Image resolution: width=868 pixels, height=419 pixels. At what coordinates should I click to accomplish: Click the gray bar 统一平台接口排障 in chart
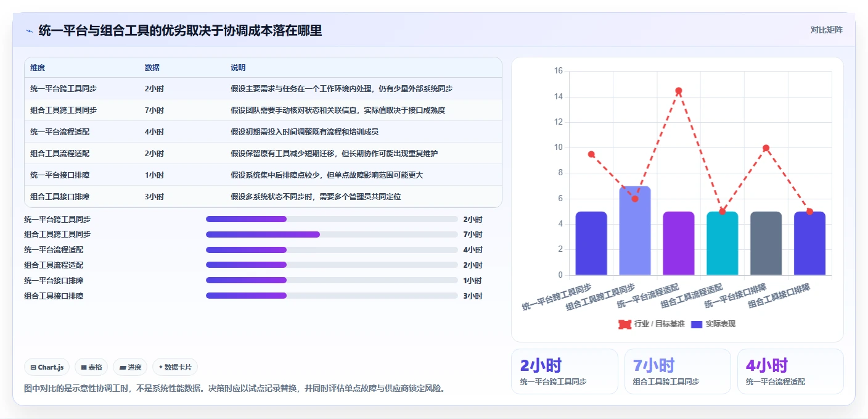[766, 243]
